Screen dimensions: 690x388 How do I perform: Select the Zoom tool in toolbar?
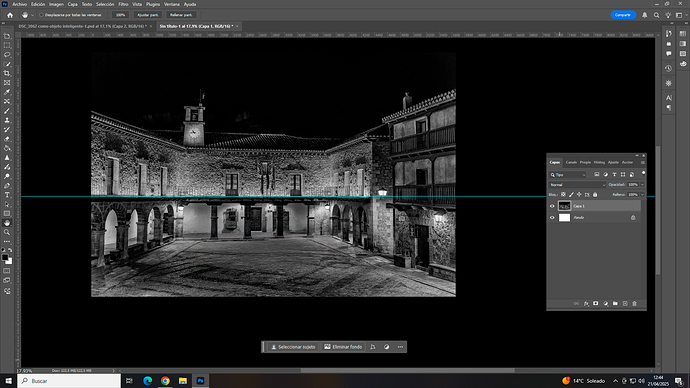pos(7,232)
